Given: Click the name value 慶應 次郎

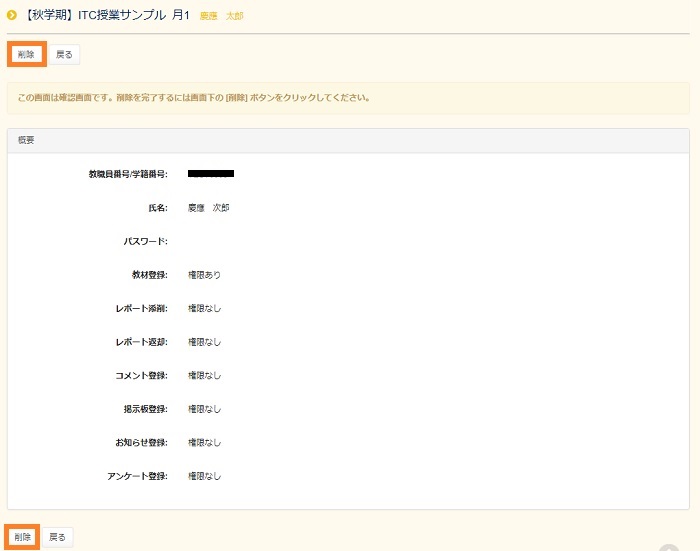Looking at the screenshot, I should pyautogui.click(x=208, y=208).
